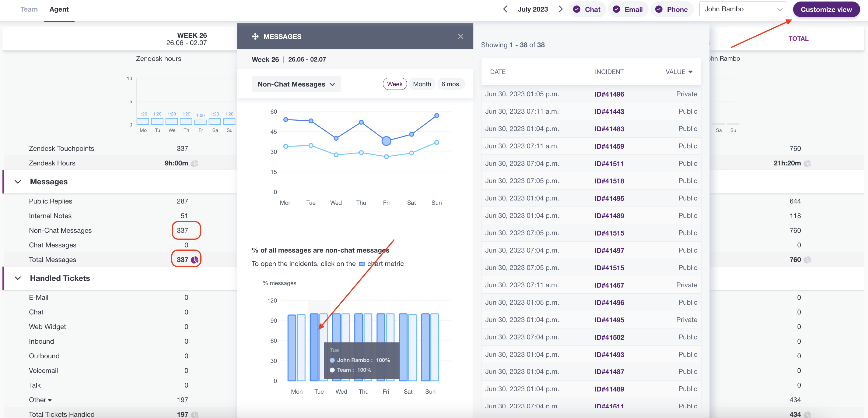Click the Internal Notes value 51
Image resolution: width=868 pixels, height=418 pixels.
[x=184, y=216]
